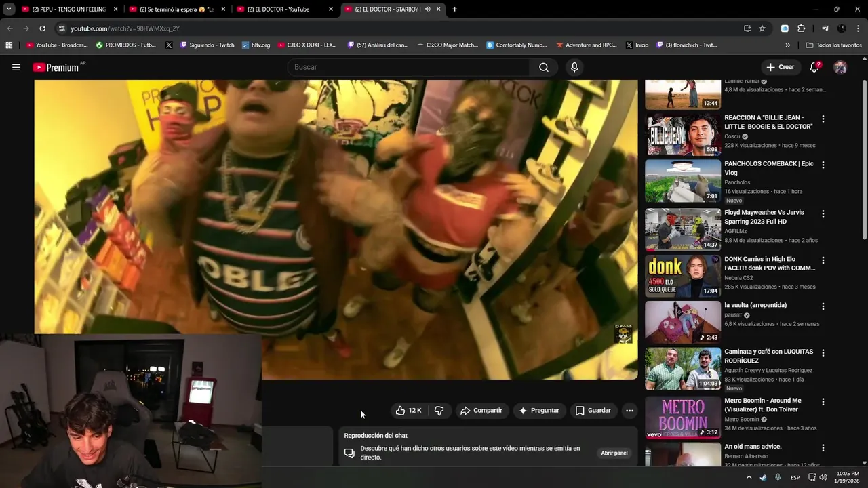Open 'DONK Carries in High Elo' thumbnail
868x488 pixels.
(683, 276)
